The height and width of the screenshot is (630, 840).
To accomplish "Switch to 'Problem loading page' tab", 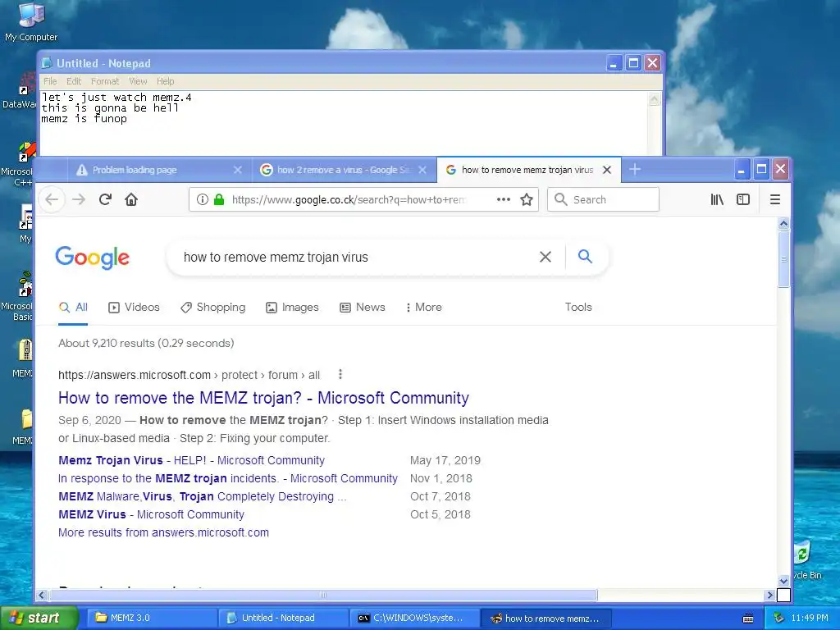I will pyautogui.click(x=159, y=170).
